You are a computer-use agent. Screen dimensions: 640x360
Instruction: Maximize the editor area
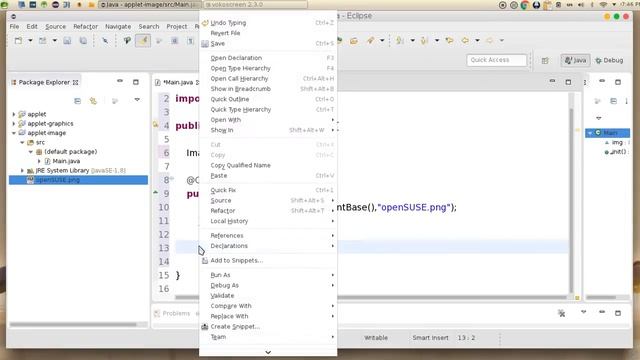[568, 82]
